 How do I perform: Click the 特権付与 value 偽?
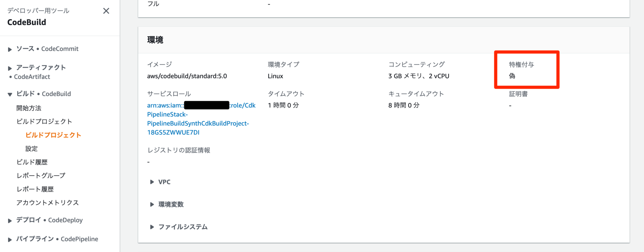(512, 76)
